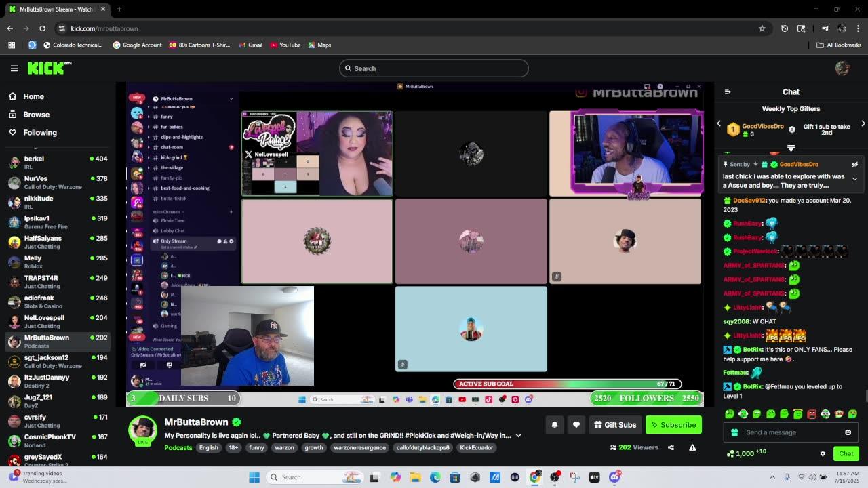The height and width of the screenshot is (488, 868).
Task: Click the Gift Subs button
Action: pos(615,425)
